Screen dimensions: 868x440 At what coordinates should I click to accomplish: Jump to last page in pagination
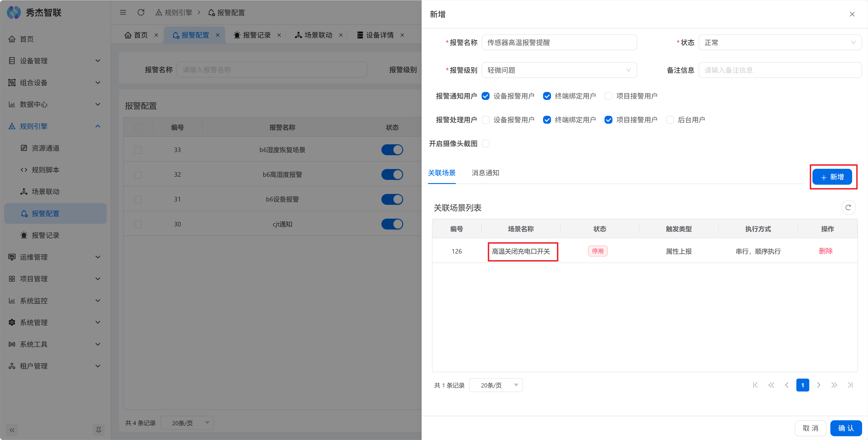[x=850, y=385]
